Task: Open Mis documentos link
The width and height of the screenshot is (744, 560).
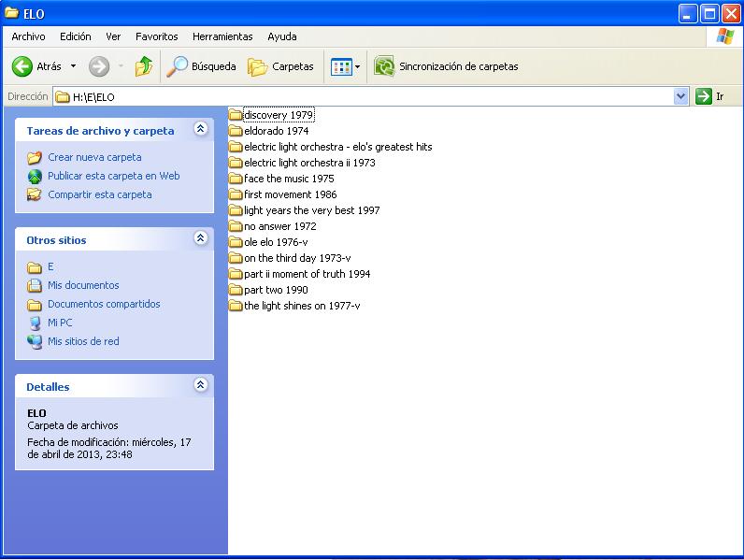Action: tap(83, 285)
